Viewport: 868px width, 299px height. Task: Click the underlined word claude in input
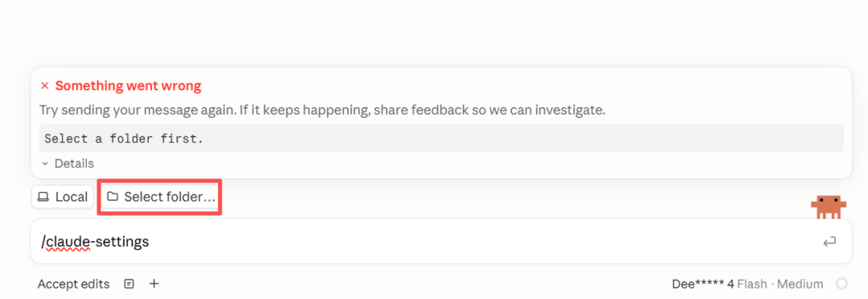[68, 242]
